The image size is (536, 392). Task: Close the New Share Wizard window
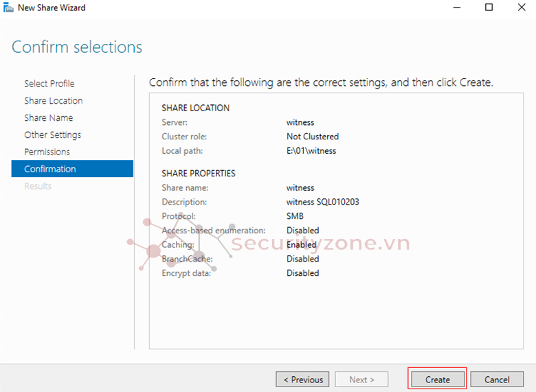(x=520, y=8)
